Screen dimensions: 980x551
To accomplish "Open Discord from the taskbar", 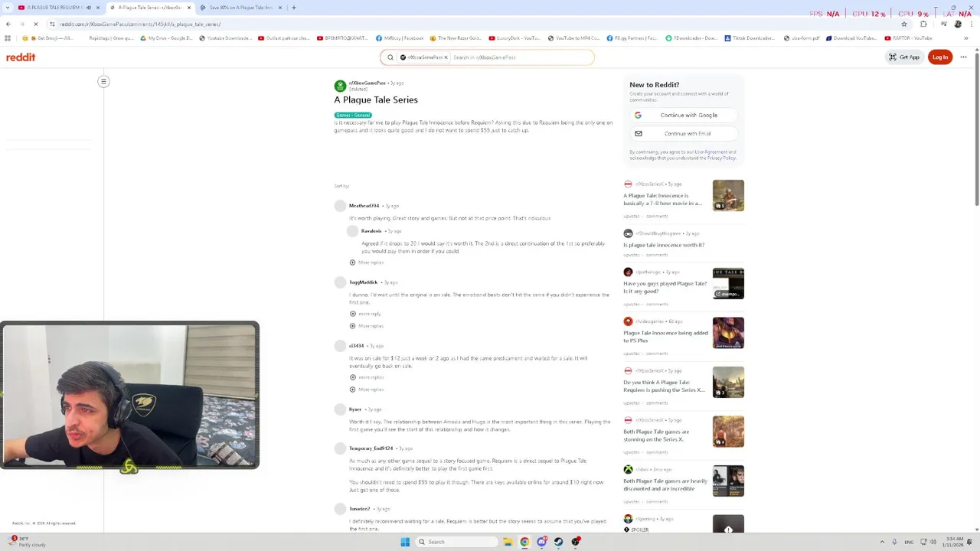I will (x=541, y=542).
